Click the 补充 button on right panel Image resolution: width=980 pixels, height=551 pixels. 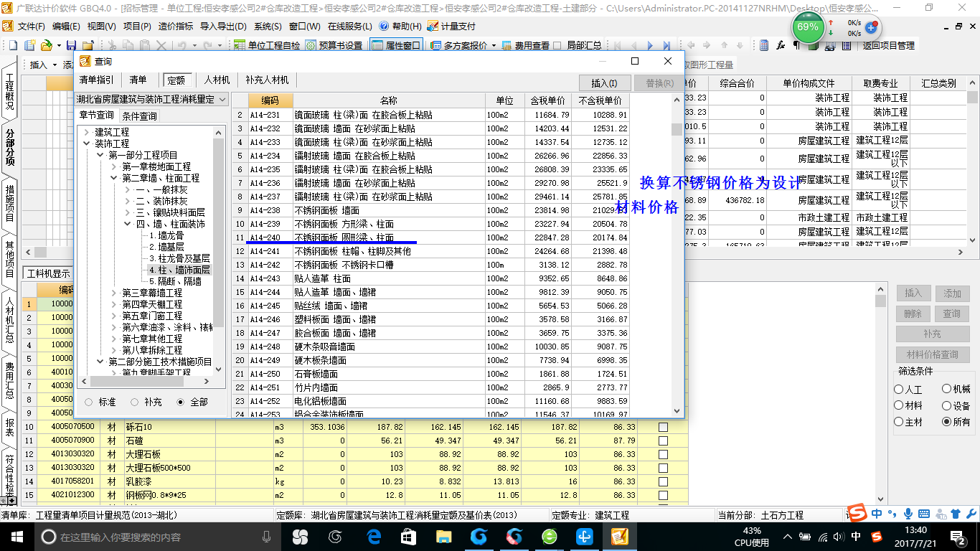(x=933, y=334)
